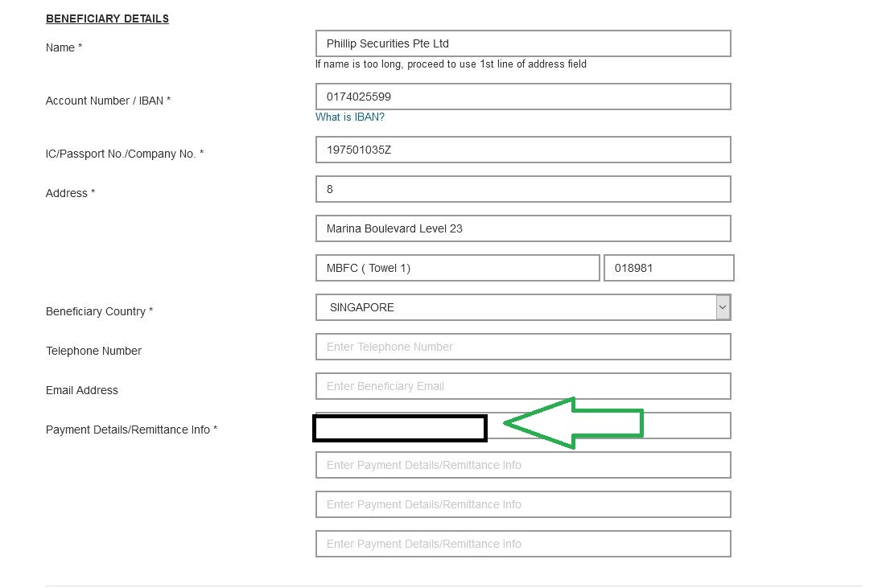Viewport: 882px width, 588px height.
Task: Select the IC/Passport No. field with 197501035Z
Action: (x=523, y=150)
